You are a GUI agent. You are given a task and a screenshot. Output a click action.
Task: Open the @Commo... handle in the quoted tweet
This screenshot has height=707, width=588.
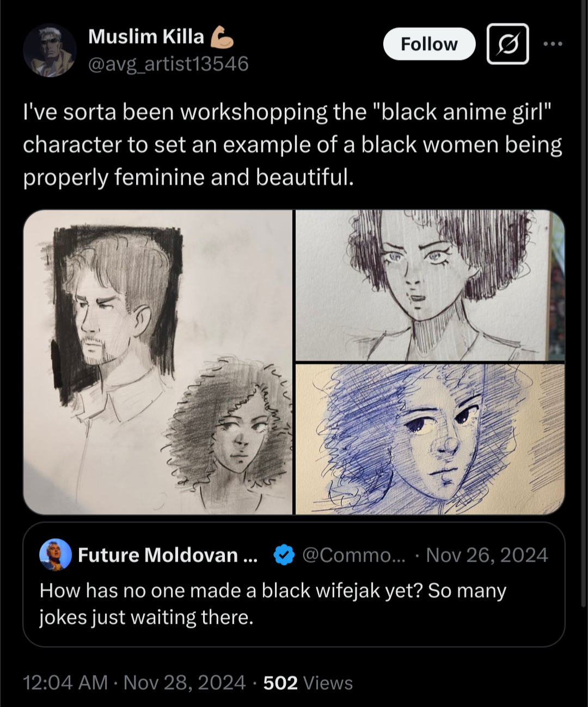tap(354, 555)
